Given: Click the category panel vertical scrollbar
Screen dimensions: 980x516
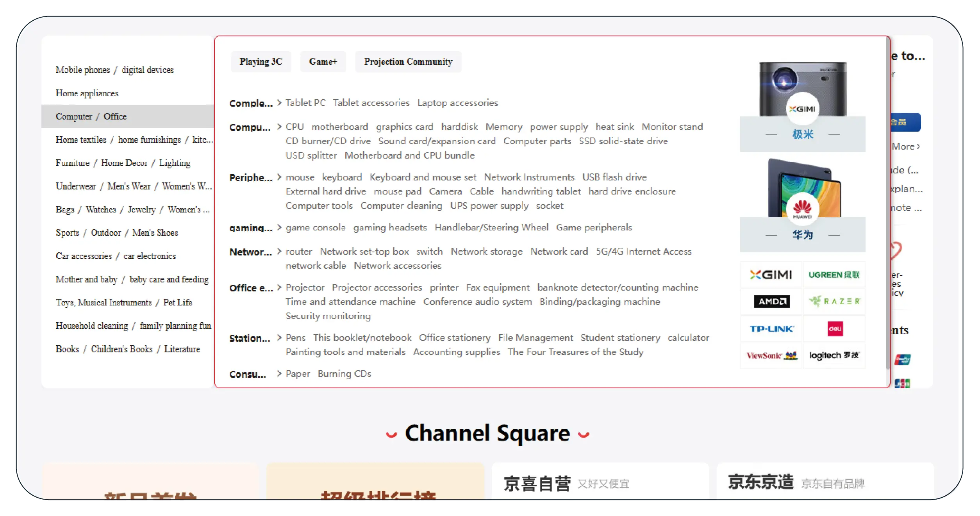Looking at the screenshot, I should (888, 203).
